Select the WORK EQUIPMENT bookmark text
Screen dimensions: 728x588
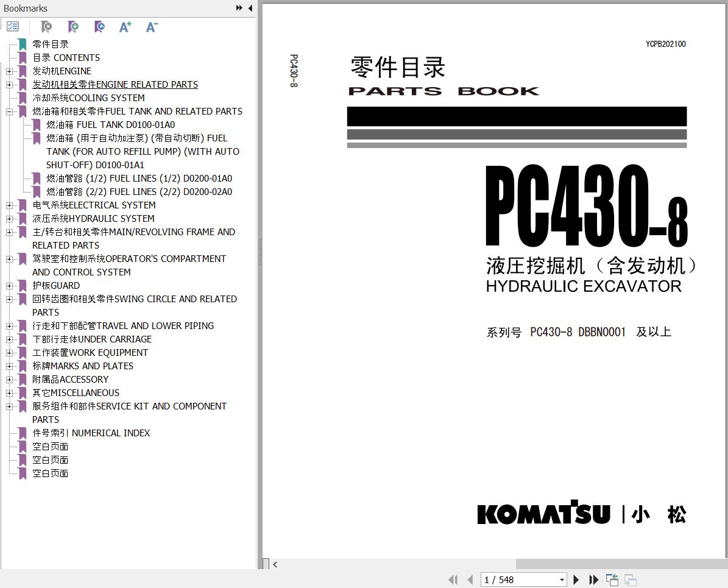click(x=90, y=353)
